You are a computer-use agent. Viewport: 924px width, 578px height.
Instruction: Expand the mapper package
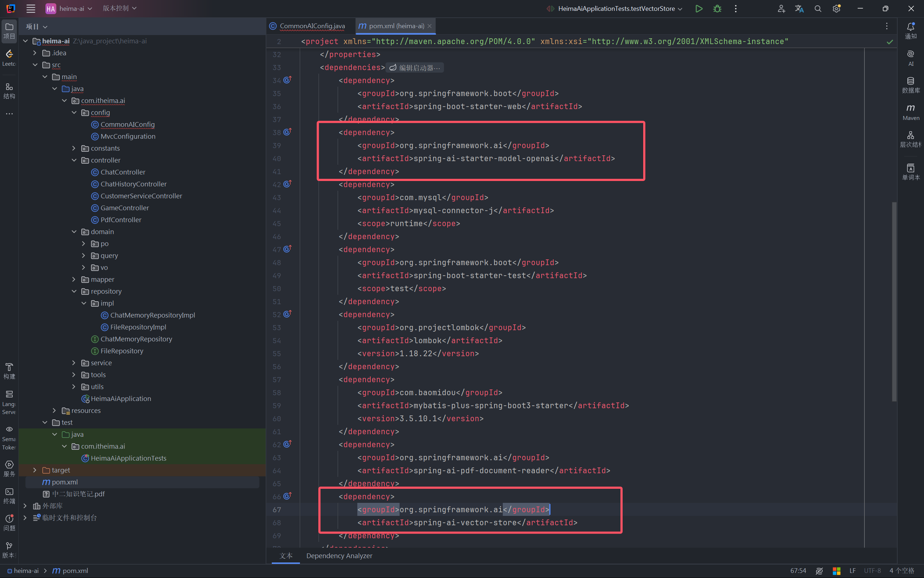[x=74, y=280]
